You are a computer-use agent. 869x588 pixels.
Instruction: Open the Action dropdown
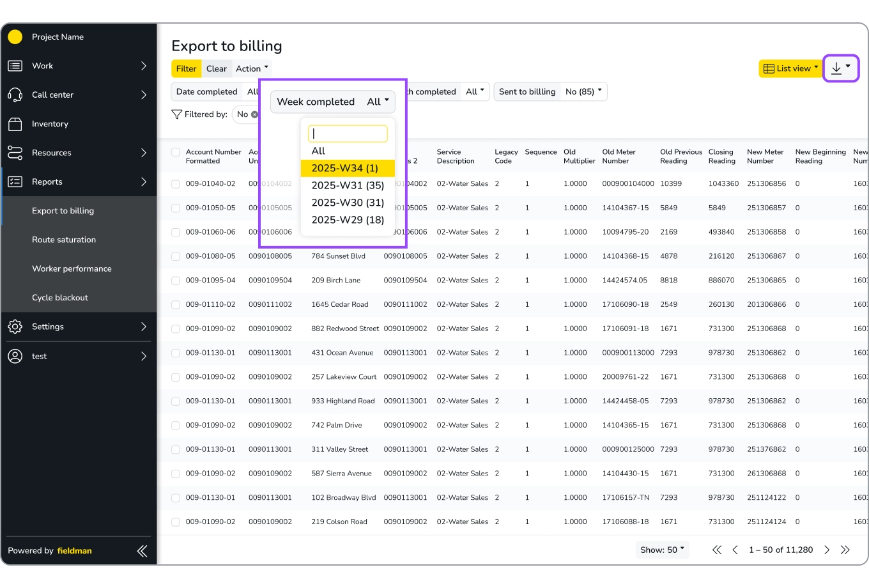pyautogui.click(x=252, y=68)
